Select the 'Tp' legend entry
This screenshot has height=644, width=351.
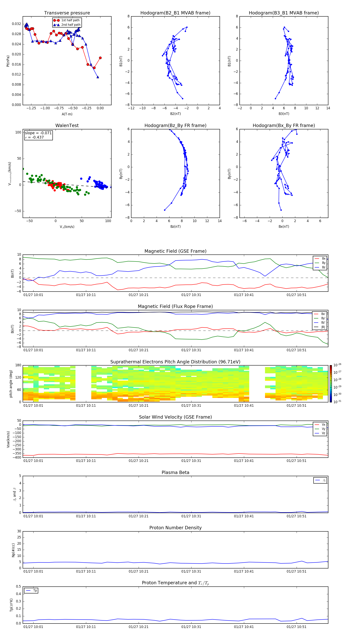31,591
